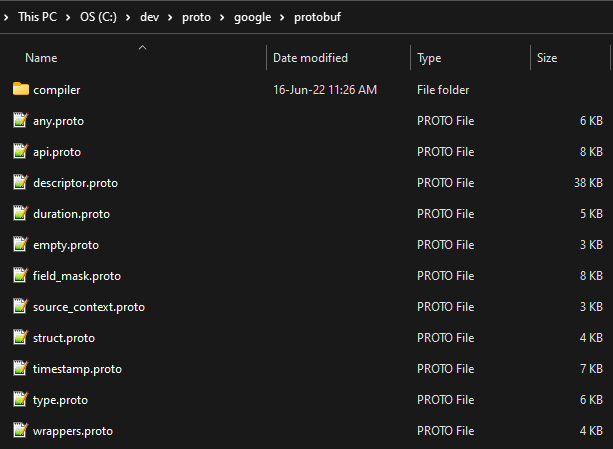Click PROTO File type of descriptor.proto
This screenshot has width=613, height=449.
pos(446,182)
